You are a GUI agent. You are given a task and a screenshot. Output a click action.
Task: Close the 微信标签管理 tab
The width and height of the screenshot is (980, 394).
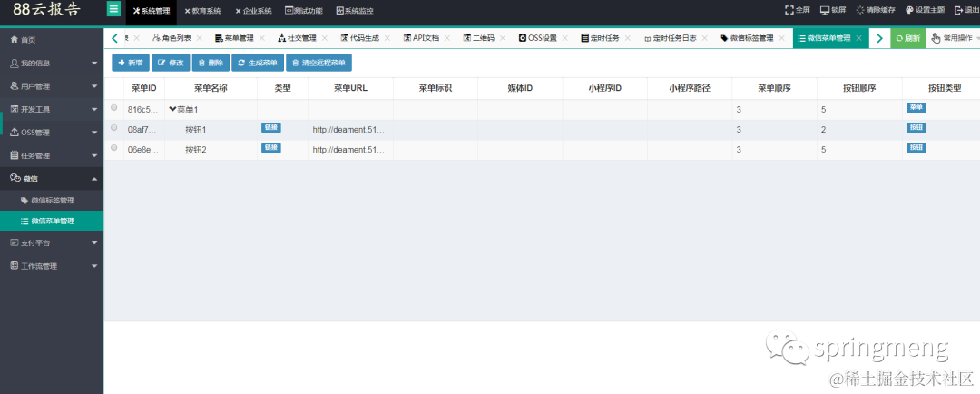782,38
